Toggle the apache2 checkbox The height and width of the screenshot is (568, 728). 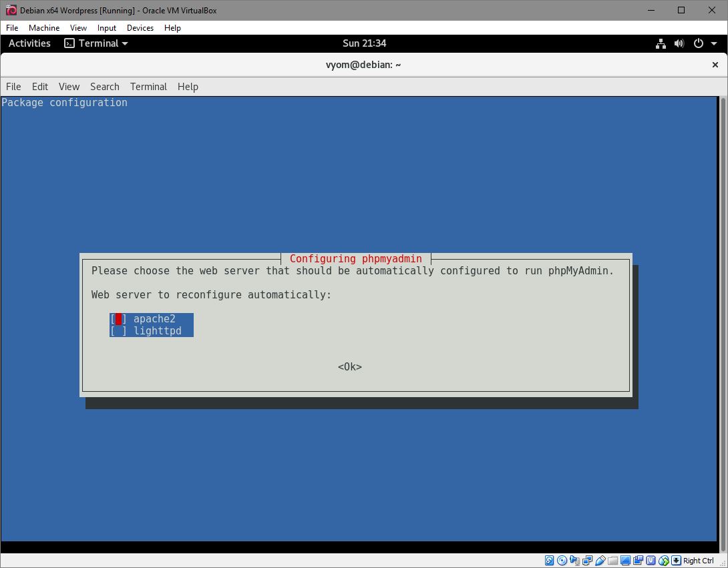(118, 319)
